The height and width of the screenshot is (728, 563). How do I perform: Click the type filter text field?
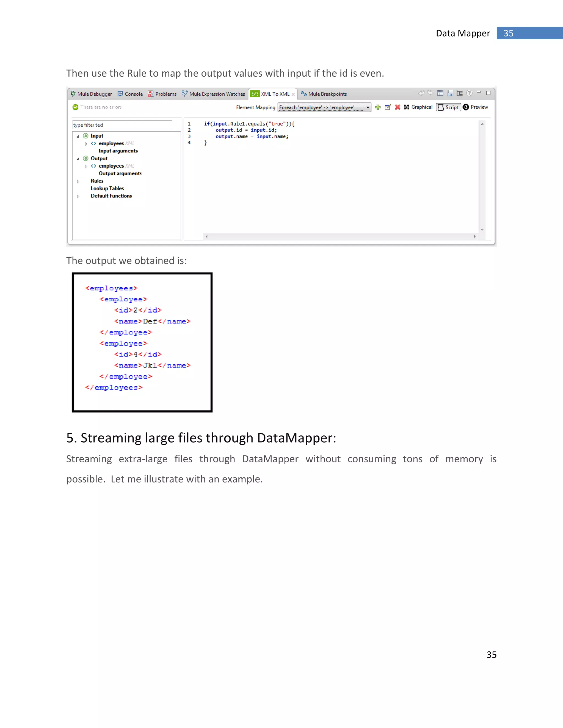pos(122,125)
